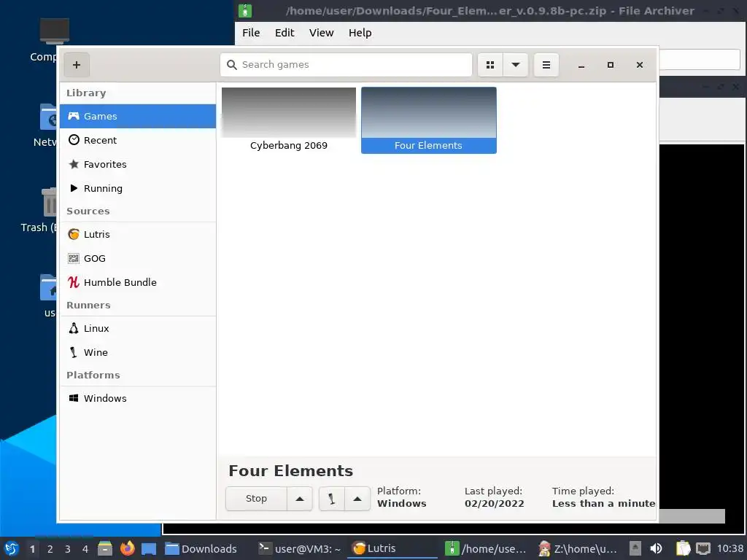Click the Windows logo icon
The height and width of the screenshot is (560, 747).
point(74,398)
